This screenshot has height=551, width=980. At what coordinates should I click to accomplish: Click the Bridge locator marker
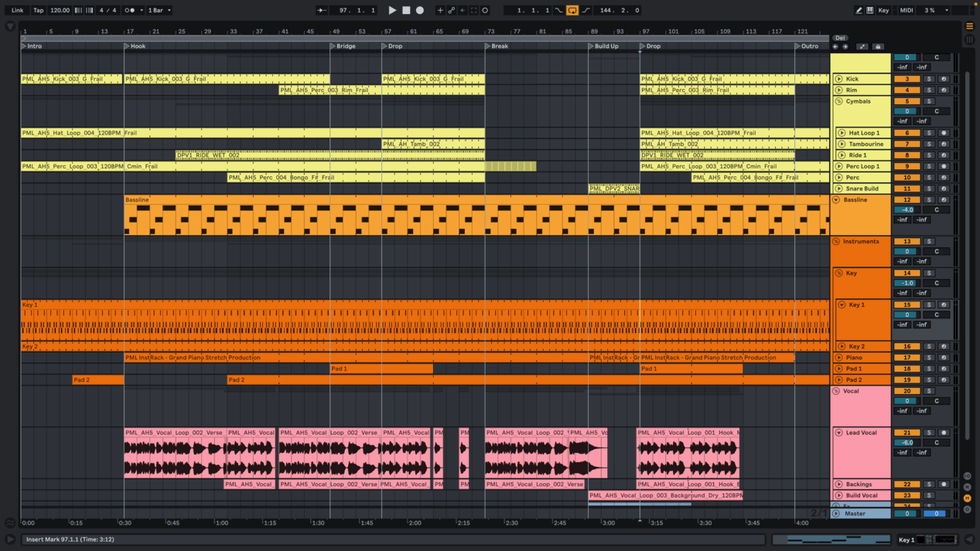345,46
